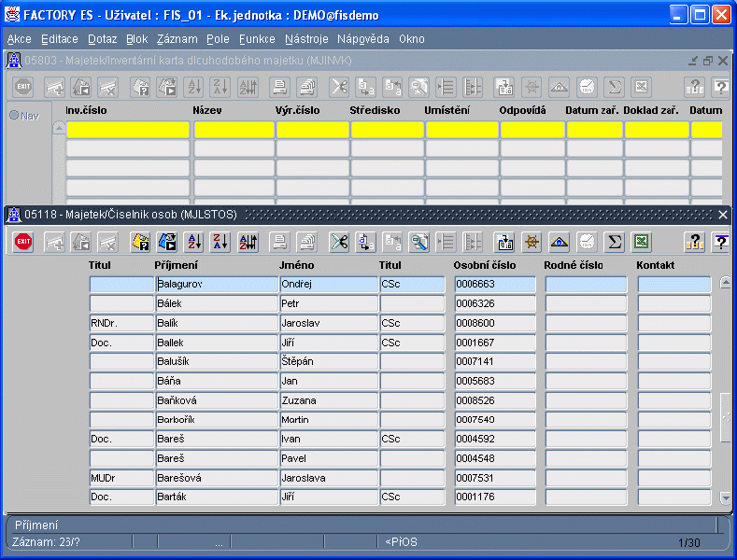Viewport: 737px width, 560px height.
Task: Click multi-page print icon in Číselník osob toolbar
Action: (x=307, y=242)
